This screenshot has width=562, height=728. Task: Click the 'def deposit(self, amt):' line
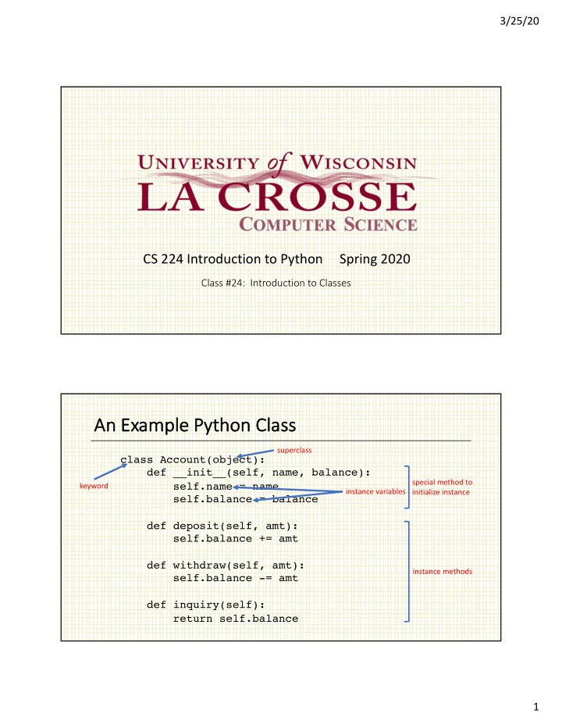[222, 526]
